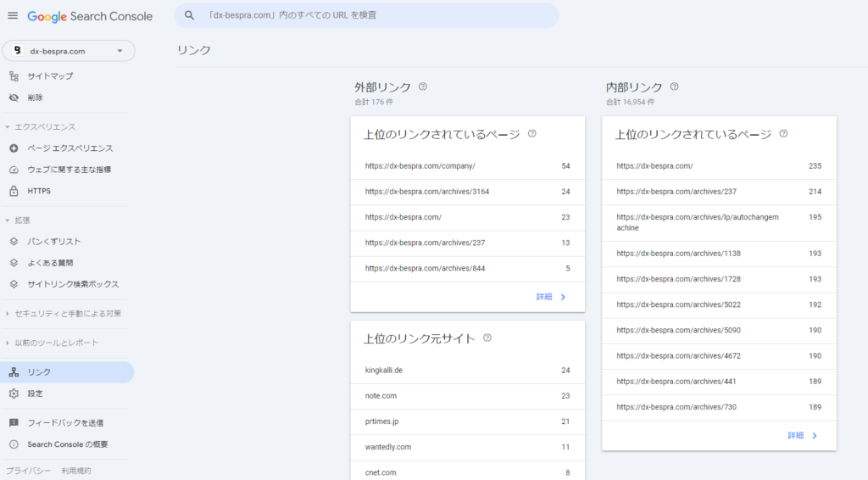Focus the URL inspection search field
This screenshot has height=480, width=868.
coord(366,15)
